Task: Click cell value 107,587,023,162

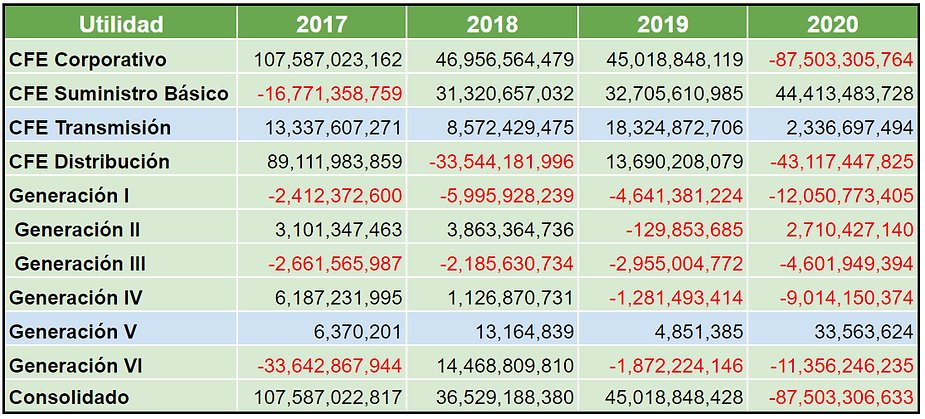Action: point(328,60)
